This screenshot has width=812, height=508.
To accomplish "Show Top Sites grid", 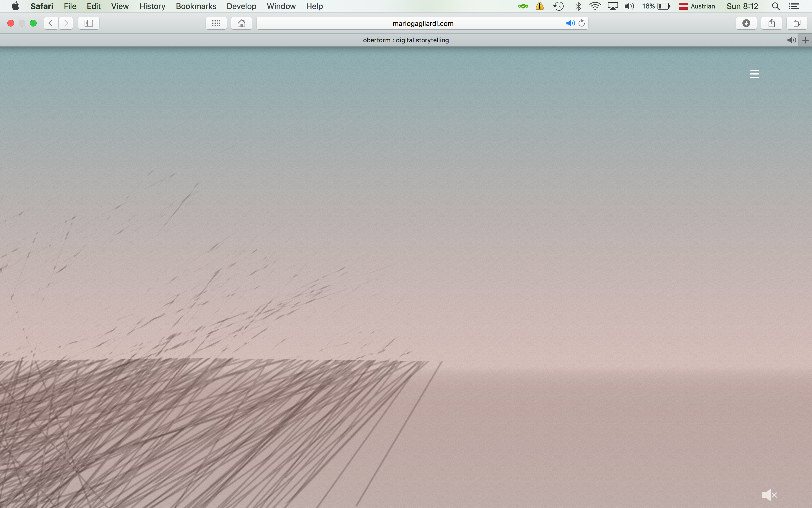I will 216,23.
